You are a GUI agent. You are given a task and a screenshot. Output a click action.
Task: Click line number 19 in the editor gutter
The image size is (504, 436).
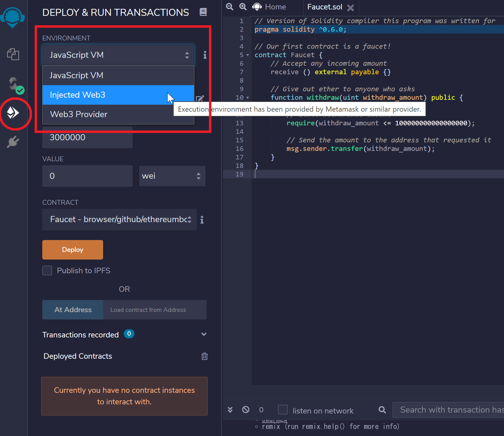click(240, 174)
